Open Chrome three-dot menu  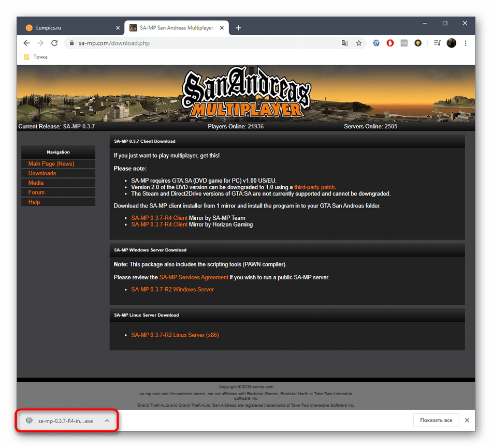pyautogui.click(x=466, y=43)
